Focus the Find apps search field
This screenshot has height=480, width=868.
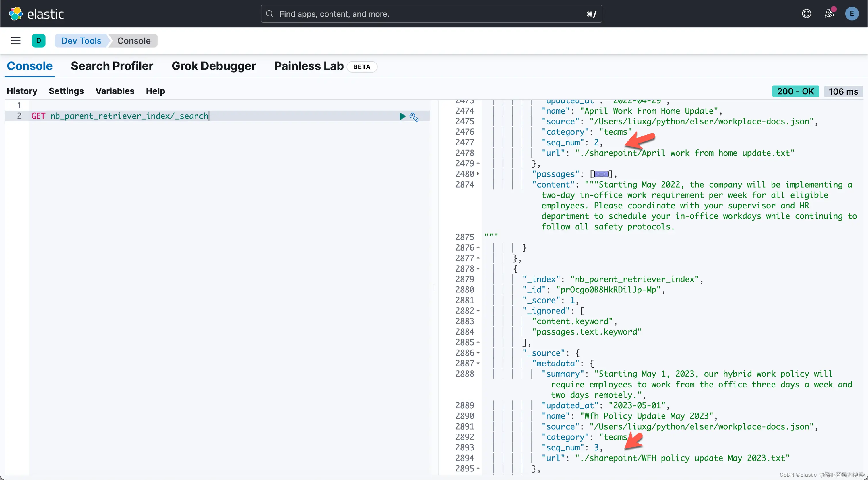[431, 14]
